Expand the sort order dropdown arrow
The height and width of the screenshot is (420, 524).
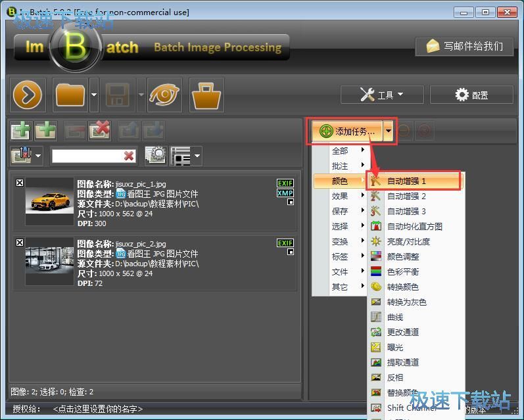[x=38, y=156]
